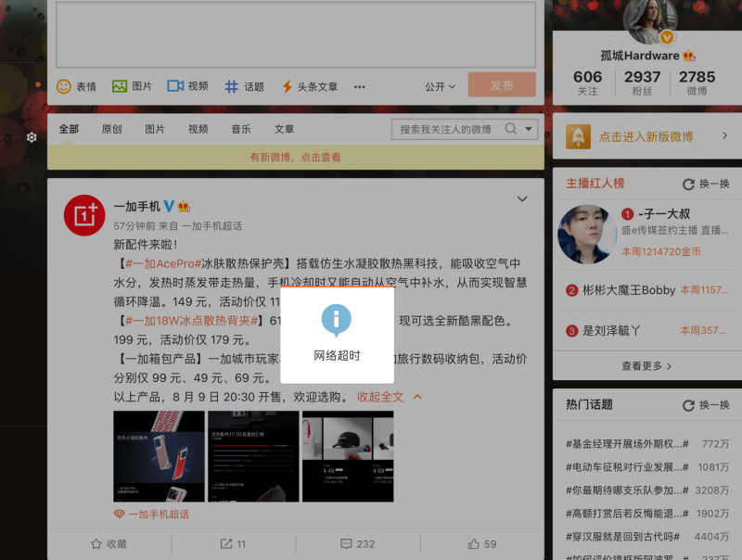This screenshot has width=742, height=560.
Task: Open 彬彬大魔王Bobby streamer entry
Action: pyautogui.click(x=629, y=290)
